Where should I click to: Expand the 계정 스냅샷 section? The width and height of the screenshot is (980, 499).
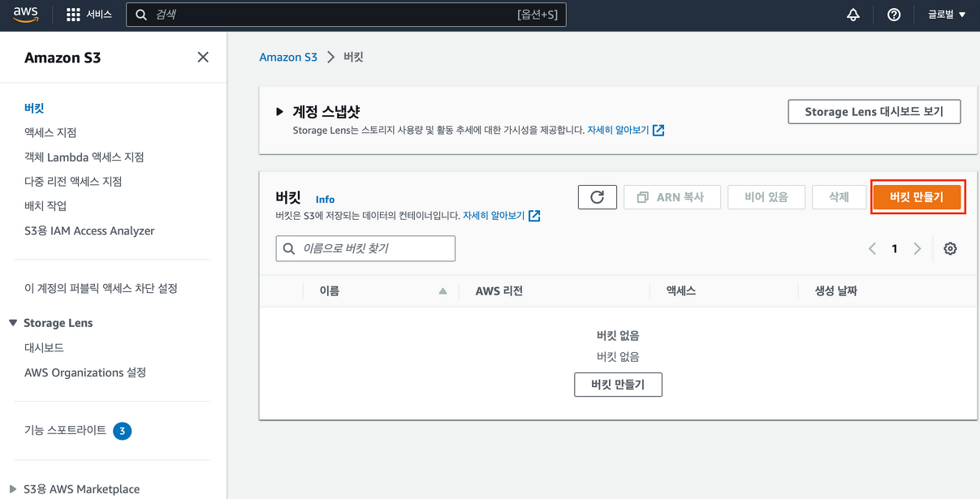[x=280, y=112]
